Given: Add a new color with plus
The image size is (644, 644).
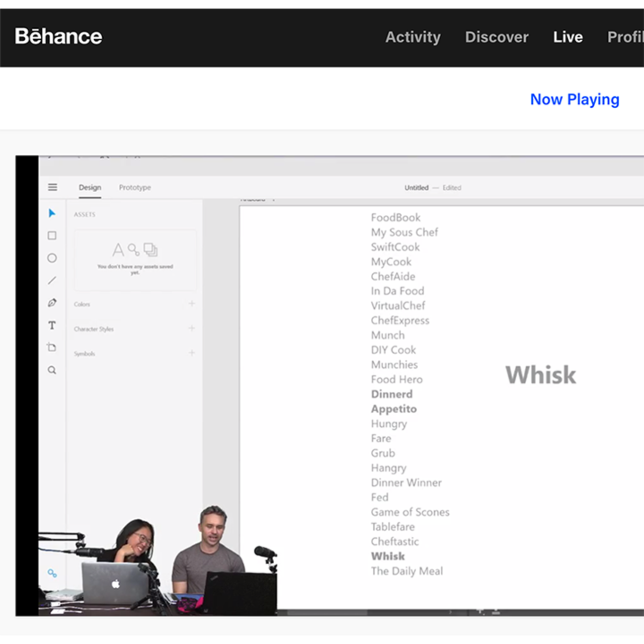Looking at the screenshot, I should click(x=192, y=303).
